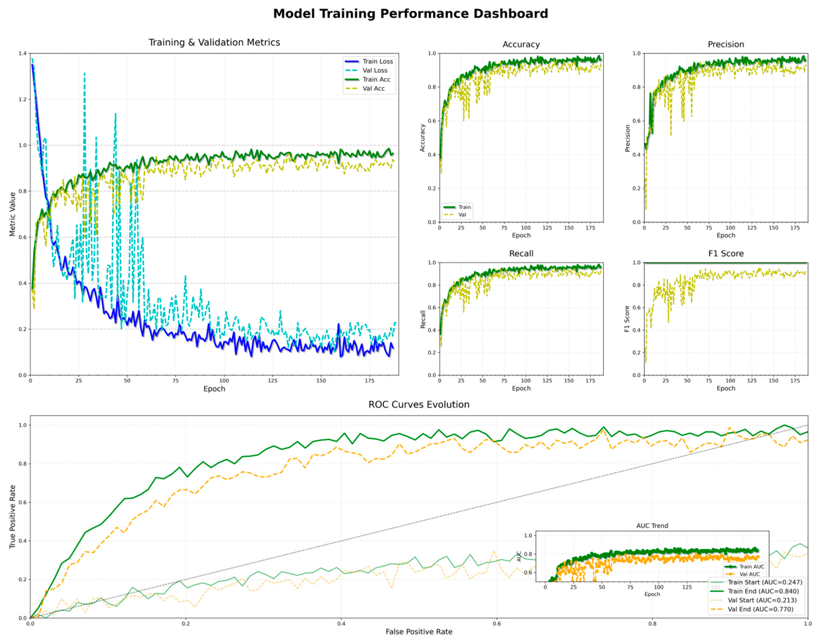The height and width of the screenshot is (644, 820).
Task: Click the Recall subplot title
Action: (521, 253)
